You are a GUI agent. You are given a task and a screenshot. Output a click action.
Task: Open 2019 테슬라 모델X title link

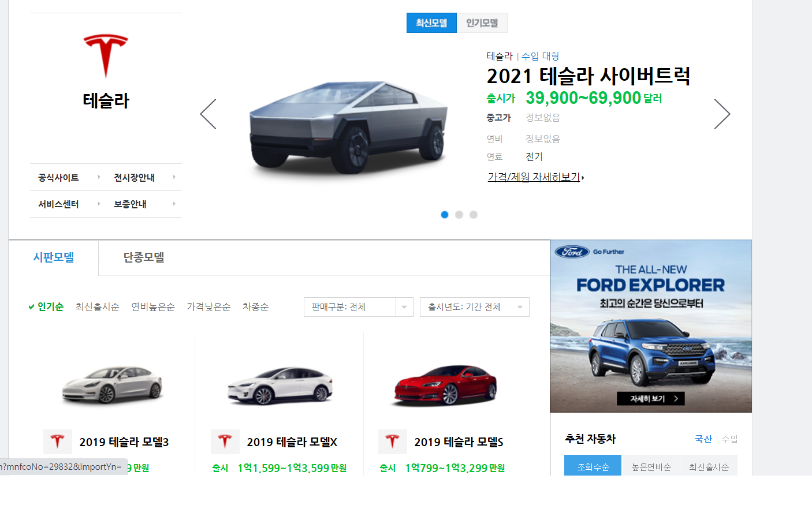[x=292, y=442]
